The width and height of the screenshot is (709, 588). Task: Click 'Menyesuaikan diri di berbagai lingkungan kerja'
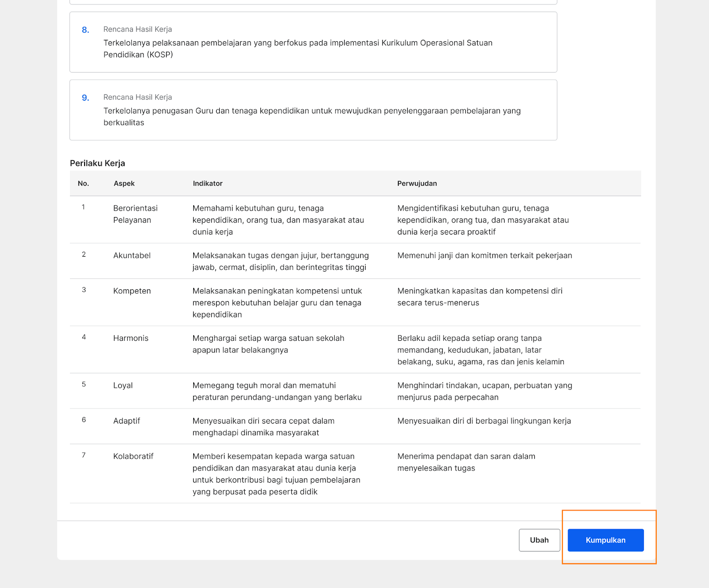pos(484,421)
